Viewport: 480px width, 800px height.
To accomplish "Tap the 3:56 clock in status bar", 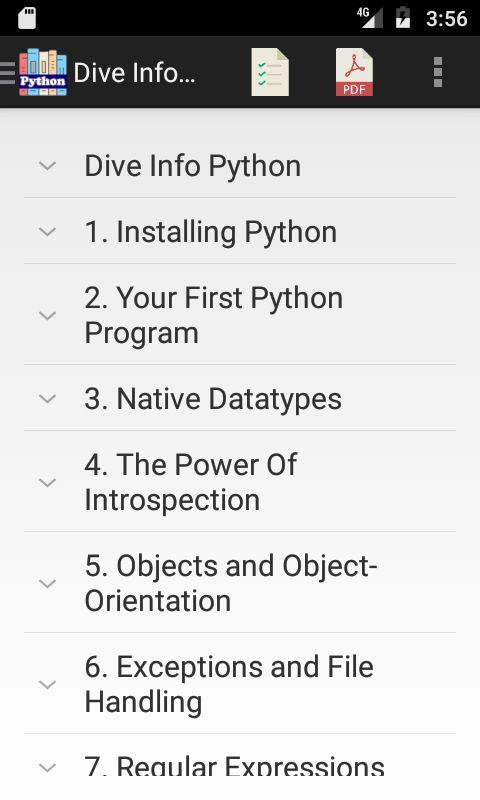I will click(447, 18).
